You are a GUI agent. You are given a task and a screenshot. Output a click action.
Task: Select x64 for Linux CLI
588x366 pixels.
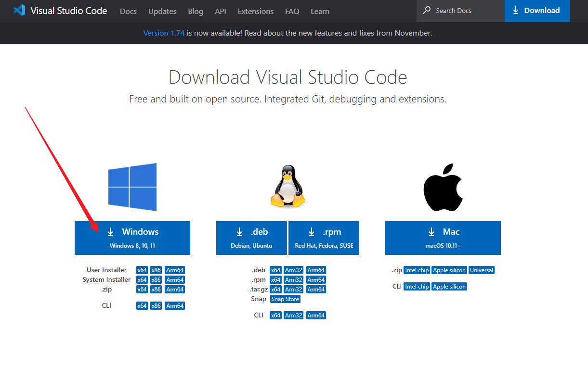tap(275, 316)
